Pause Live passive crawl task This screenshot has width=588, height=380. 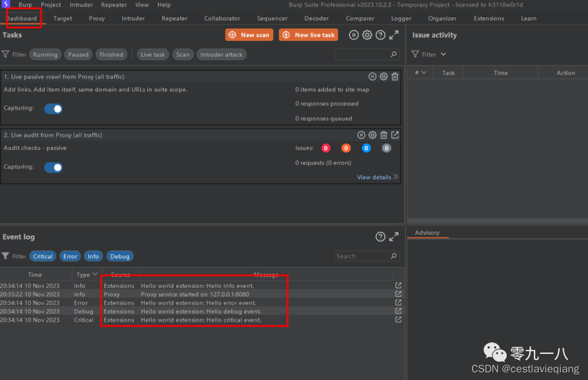click(x=372, y=77)
